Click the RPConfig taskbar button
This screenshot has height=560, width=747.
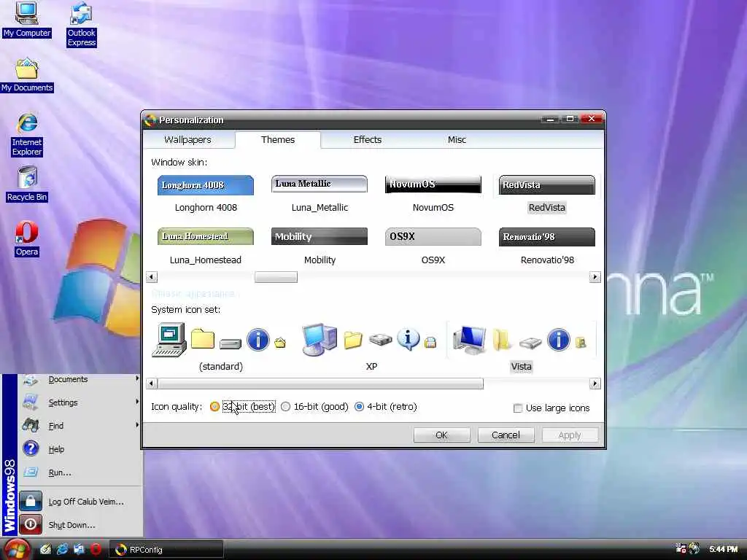pyautogui.click(x=166, y=550)
